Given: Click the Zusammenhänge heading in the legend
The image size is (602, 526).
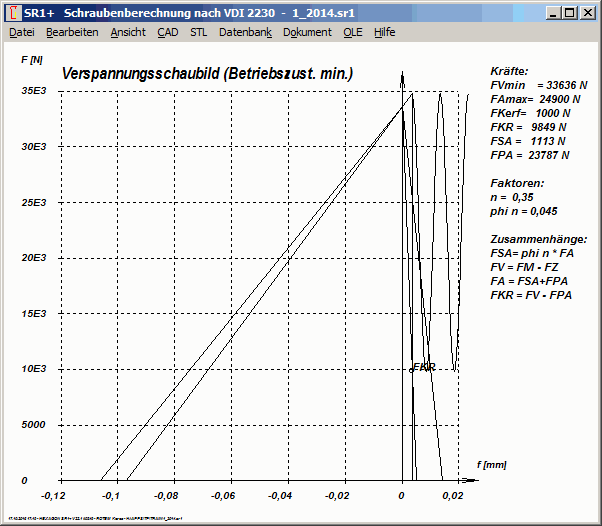Looking at the screenshot, I should click(x=538, y=240).
